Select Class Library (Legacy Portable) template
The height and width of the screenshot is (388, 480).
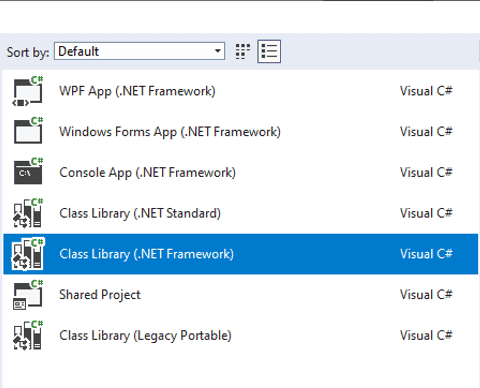[x=145, y=335]
